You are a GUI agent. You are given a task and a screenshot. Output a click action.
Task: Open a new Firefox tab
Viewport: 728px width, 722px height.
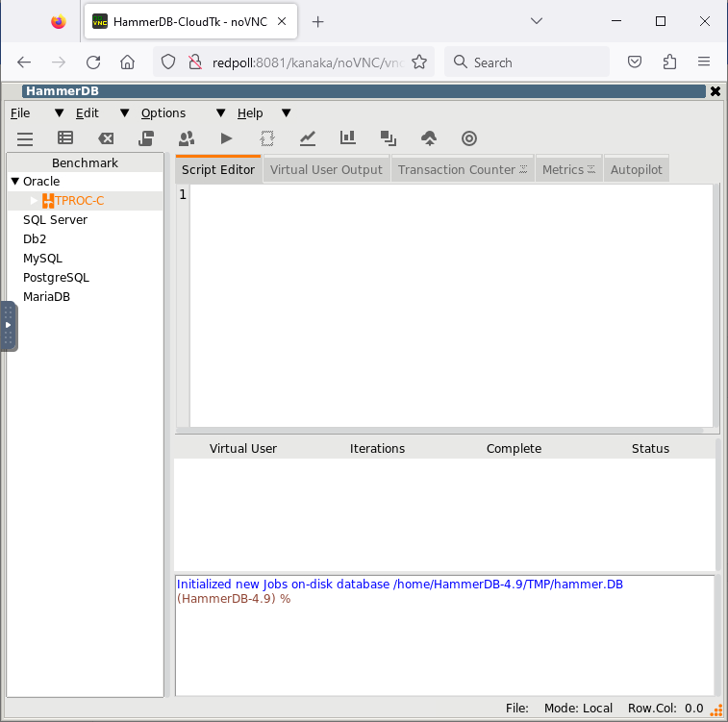318,22
